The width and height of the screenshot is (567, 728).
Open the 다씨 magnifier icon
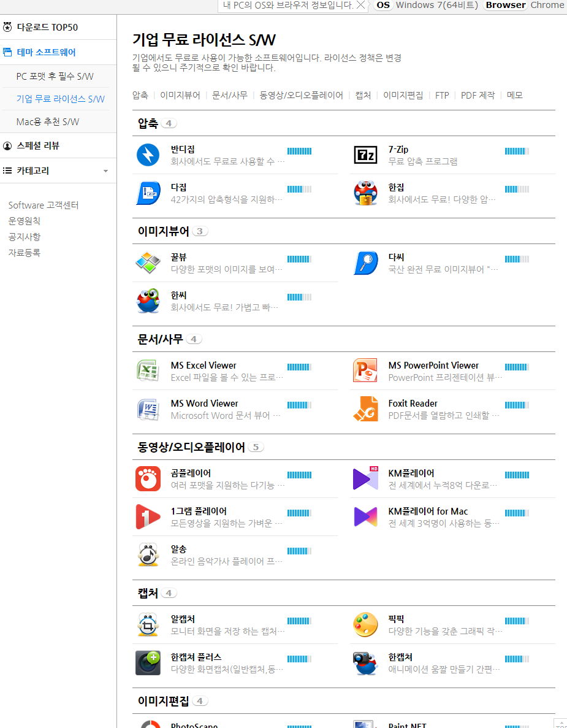coord(365,262)
